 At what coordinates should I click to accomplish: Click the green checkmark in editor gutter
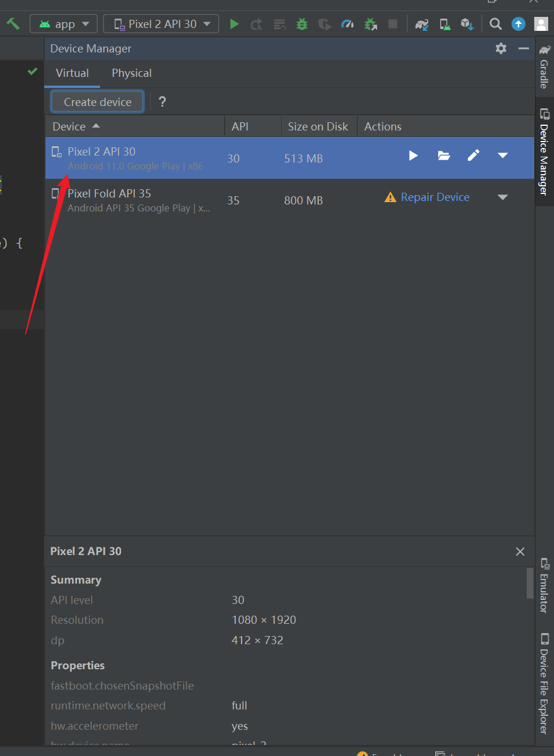pyautogui.click(x=33, y=71)
